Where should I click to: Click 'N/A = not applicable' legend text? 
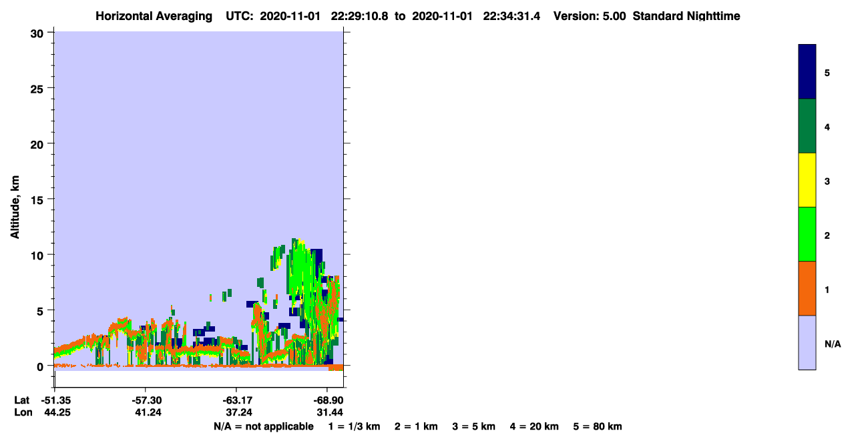tap(263, 426)
